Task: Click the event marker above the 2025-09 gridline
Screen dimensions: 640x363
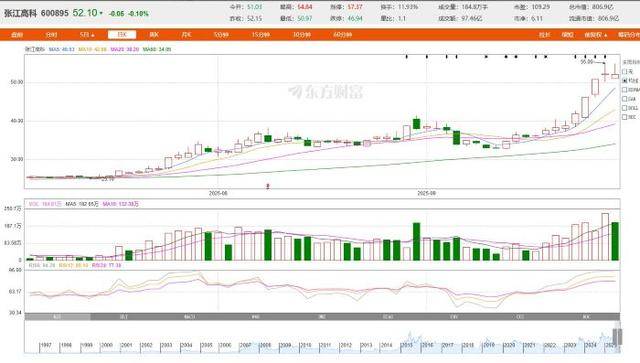Action: [x=427, y=56]
